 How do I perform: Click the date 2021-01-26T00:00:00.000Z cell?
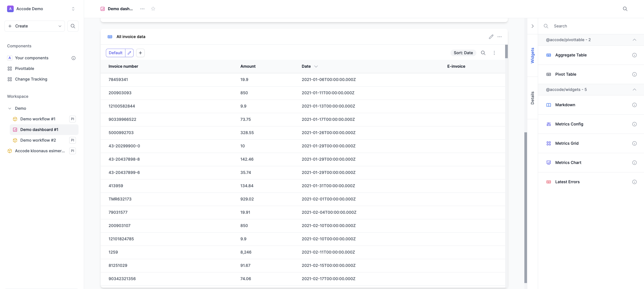click(x=328, y=133)
